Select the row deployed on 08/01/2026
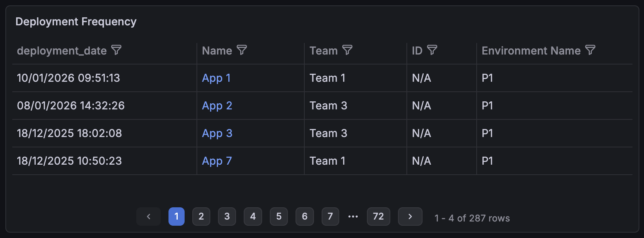This screenshot has height=238, width=644. pos(71,106)
